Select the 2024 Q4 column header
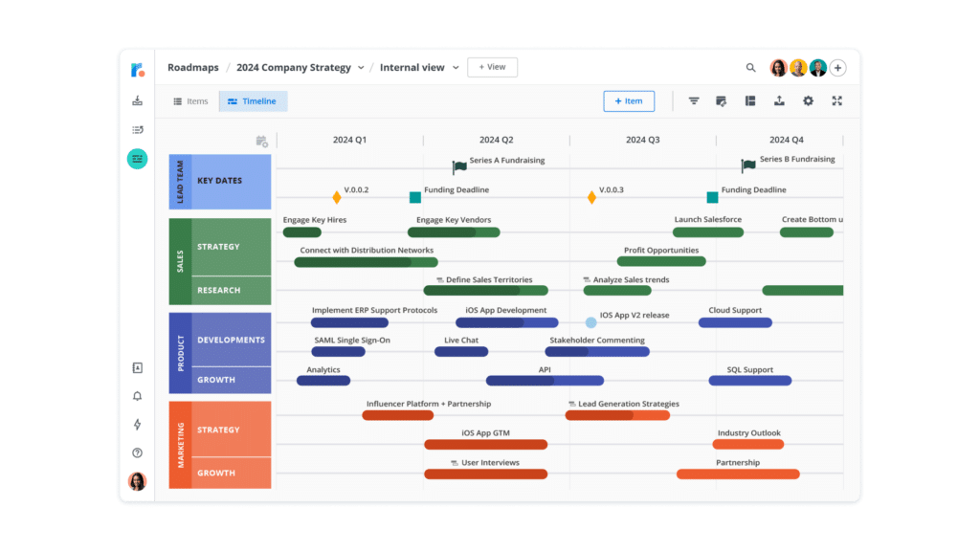980x551 pixels. pyautogui.click(x=787, y=140)
